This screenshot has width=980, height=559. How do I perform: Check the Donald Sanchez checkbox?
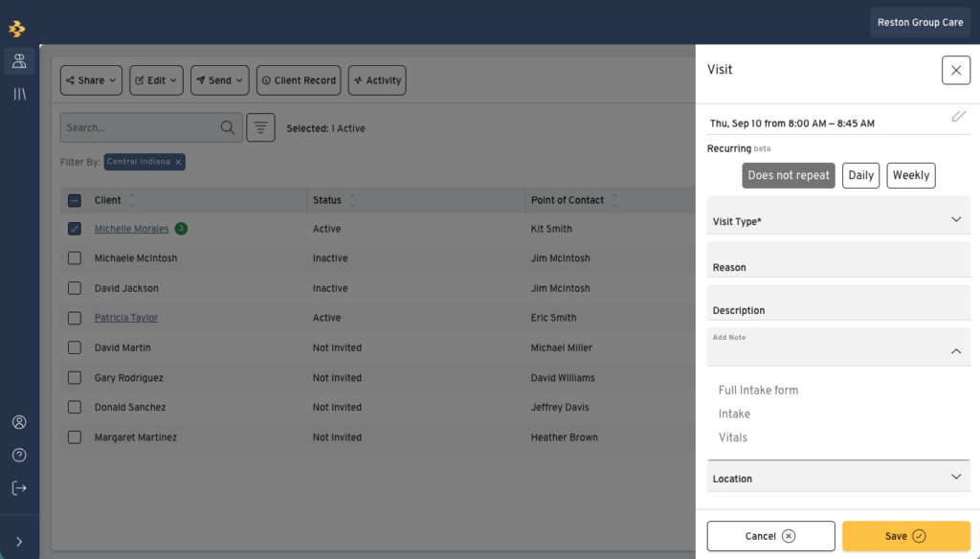point(75,407)
